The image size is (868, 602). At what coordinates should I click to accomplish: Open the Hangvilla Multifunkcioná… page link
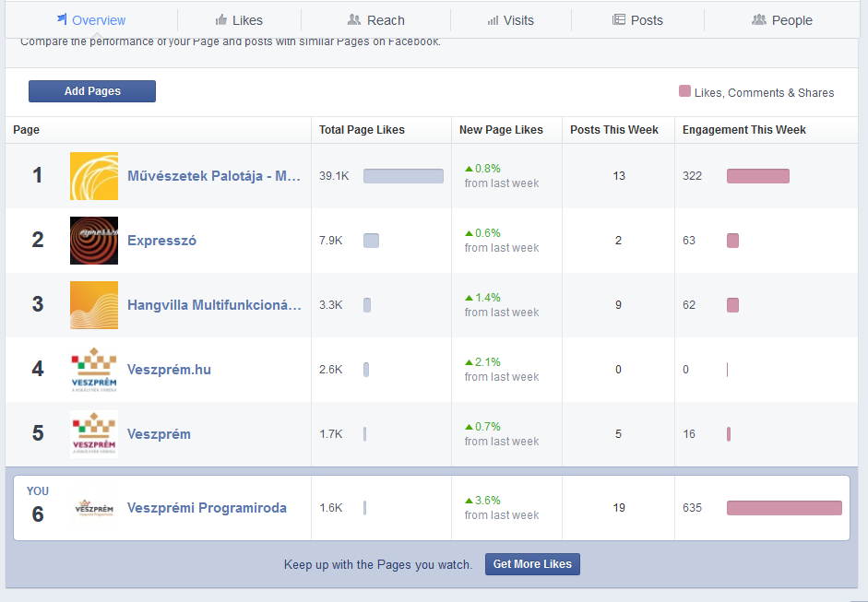214,305
